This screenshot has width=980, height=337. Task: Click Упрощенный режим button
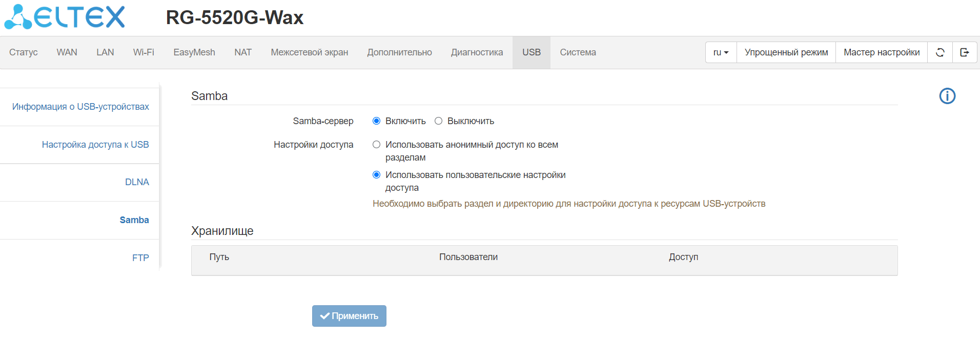pos(786,52)
